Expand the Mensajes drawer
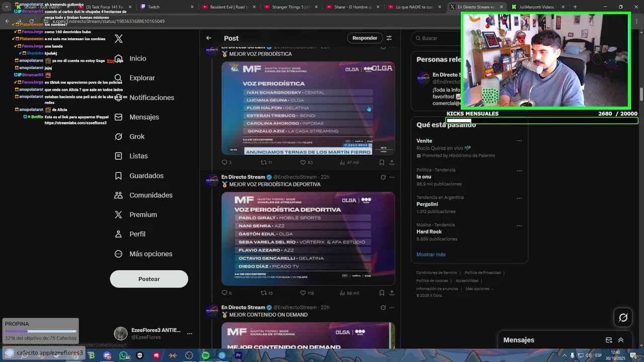Image resolution: width=644 pixels, height=362 pixels. click(621, 340)
